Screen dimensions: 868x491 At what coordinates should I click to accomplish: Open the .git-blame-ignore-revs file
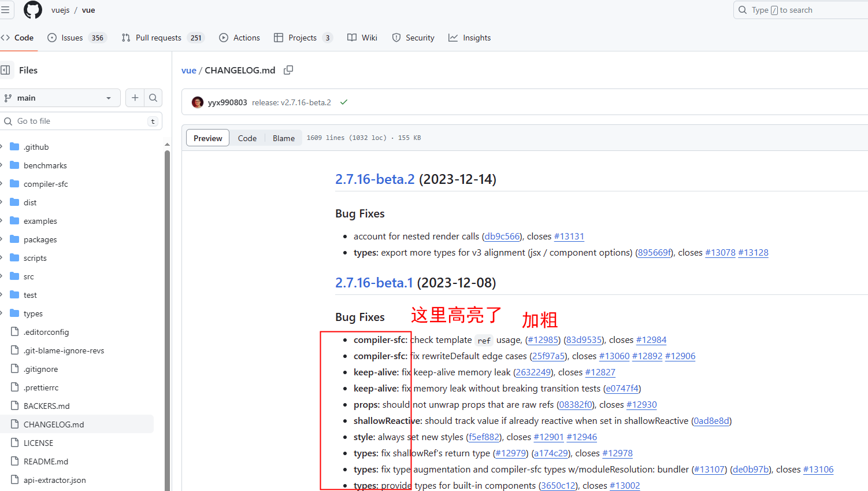point(64,350)
